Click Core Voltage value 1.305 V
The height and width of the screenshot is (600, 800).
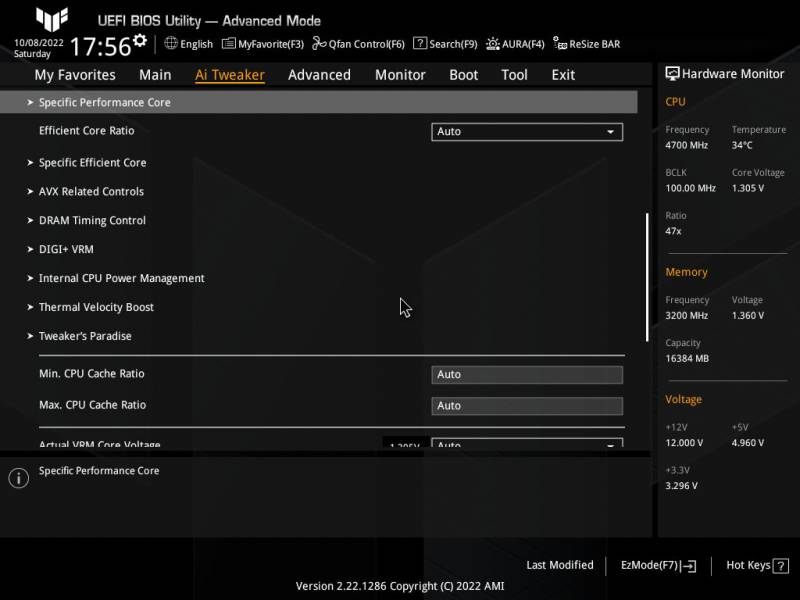748,188
